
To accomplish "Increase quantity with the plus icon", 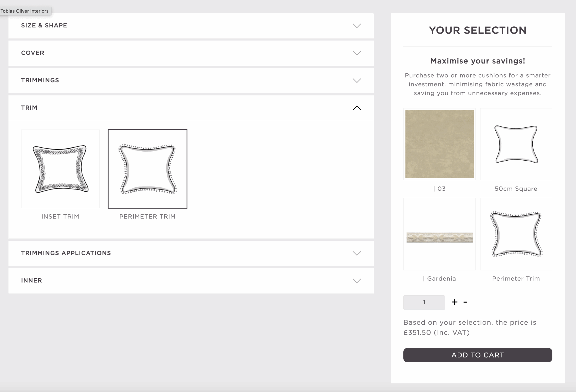I will coord(454,302).
